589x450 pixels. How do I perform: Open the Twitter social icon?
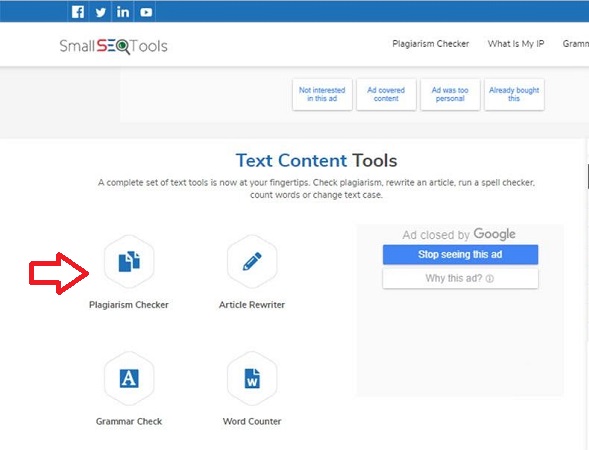100,12
